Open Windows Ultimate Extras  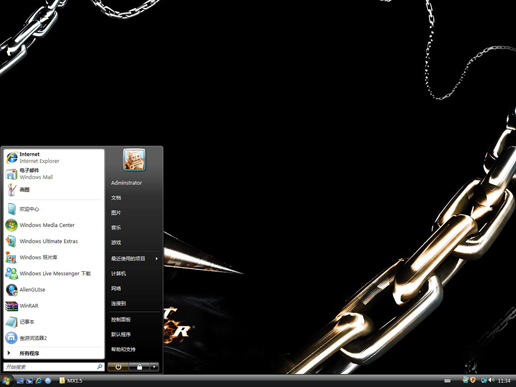[54, 241]
